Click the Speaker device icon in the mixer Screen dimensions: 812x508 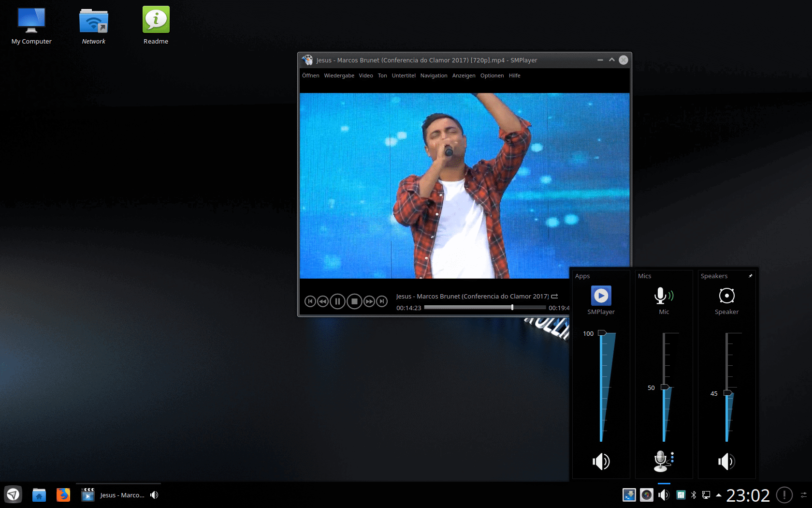coord(726,296)
